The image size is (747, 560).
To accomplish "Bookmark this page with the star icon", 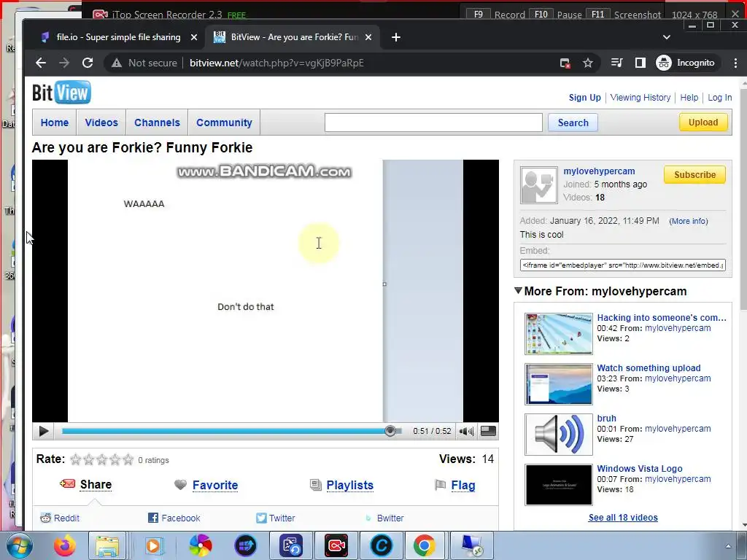I will tap(588, 63).
